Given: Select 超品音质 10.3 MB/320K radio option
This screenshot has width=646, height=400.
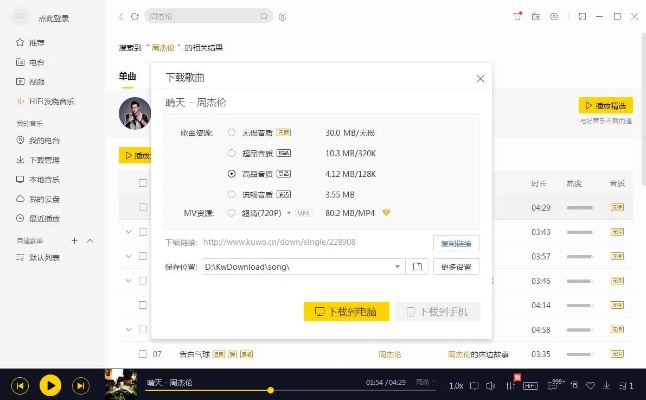Looking at the screenshot, I should 232,153.
